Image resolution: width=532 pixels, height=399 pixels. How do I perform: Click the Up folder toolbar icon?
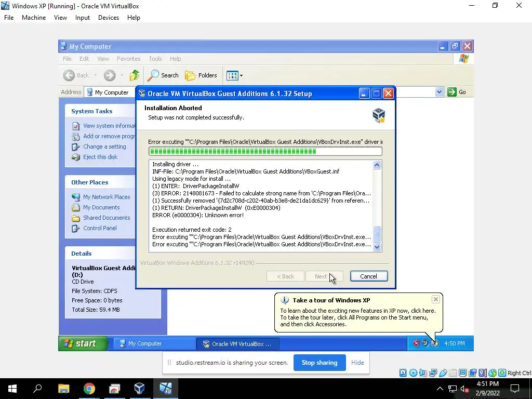135,75
